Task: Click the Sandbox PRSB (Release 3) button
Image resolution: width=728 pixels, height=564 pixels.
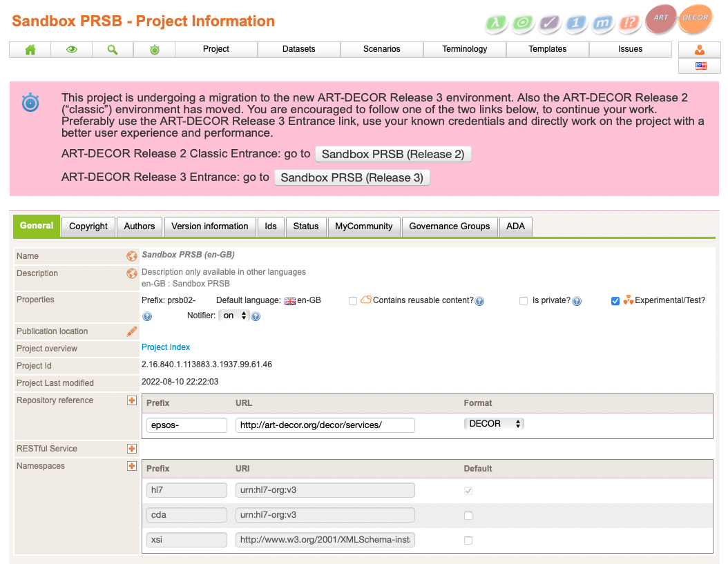Action: (x=352, y=177)
